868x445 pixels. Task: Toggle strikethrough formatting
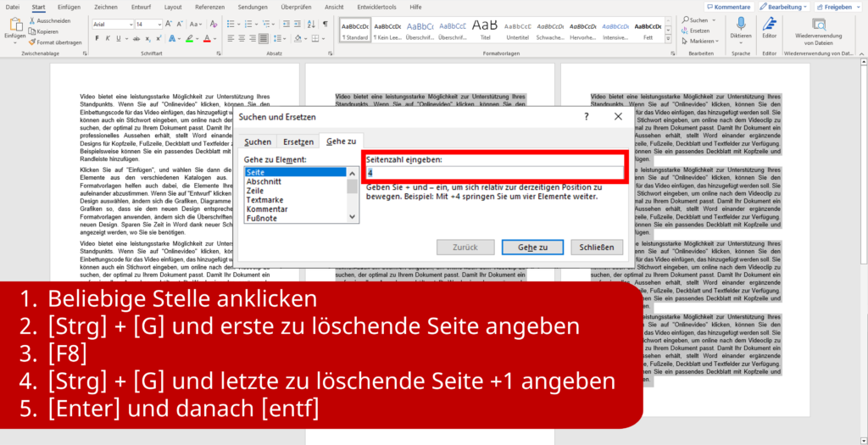click(136, 39)
